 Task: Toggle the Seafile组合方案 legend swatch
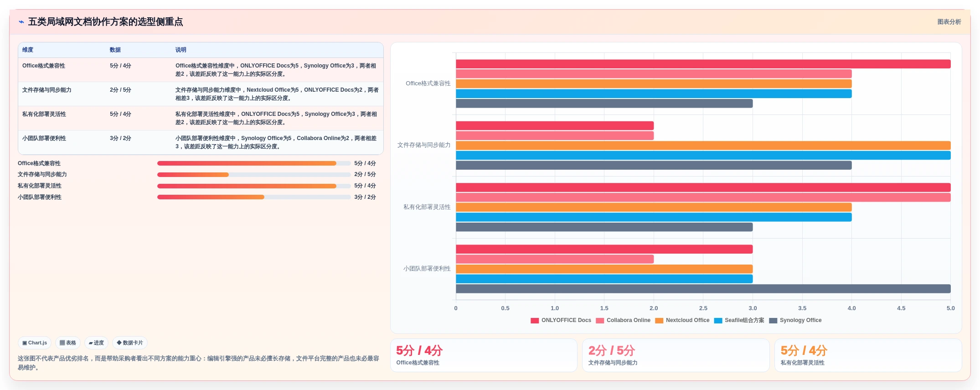point(718,321)
